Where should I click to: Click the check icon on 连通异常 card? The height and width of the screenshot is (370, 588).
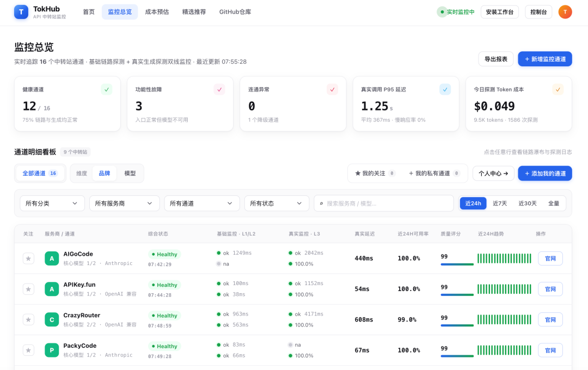[332, 90]
